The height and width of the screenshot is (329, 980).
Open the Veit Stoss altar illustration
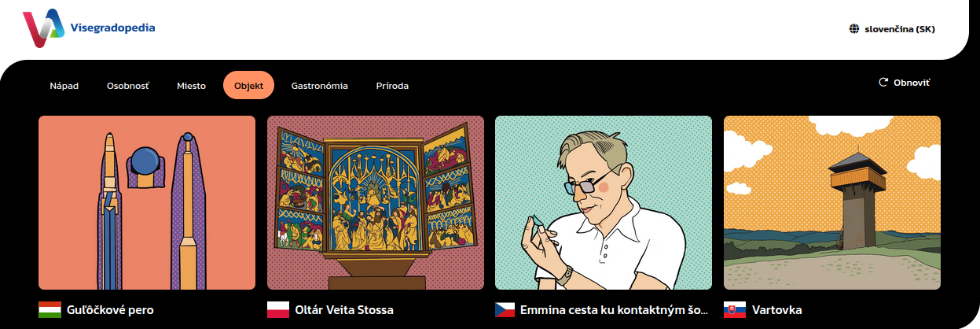tap(376, 203)
